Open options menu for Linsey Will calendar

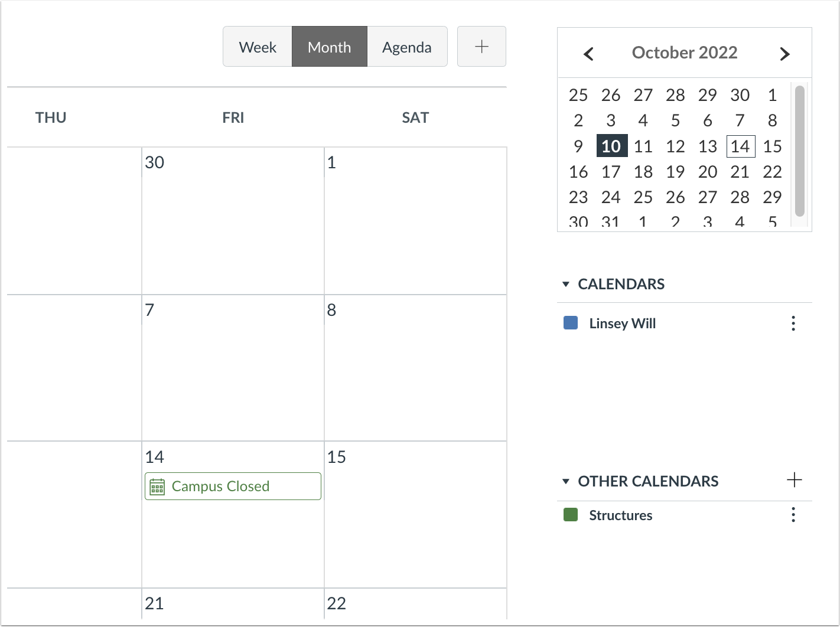click(x=793, y=323)
